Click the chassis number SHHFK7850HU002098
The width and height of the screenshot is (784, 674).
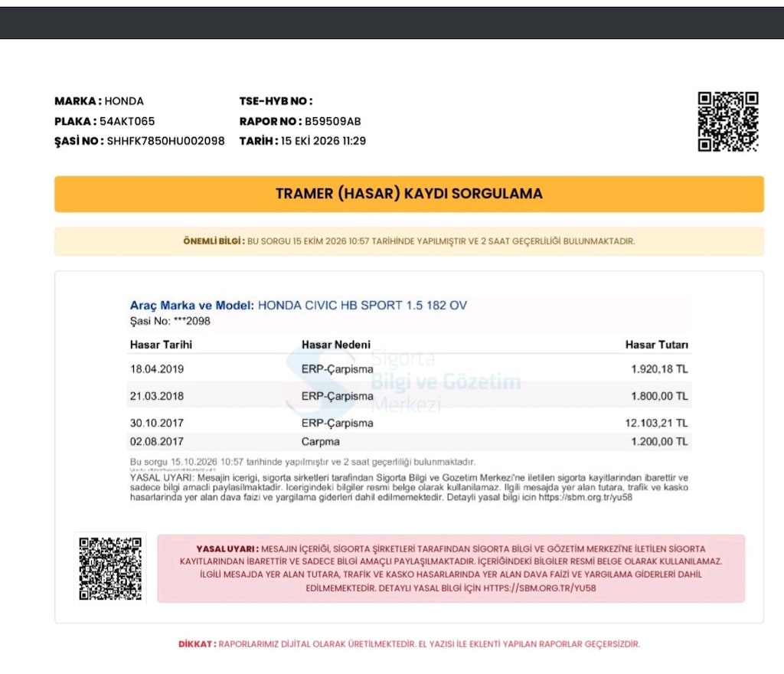[165, 141]
